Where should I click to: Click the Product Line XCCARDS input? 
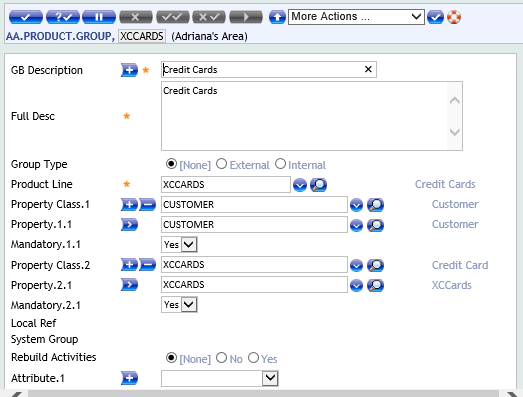226,184
